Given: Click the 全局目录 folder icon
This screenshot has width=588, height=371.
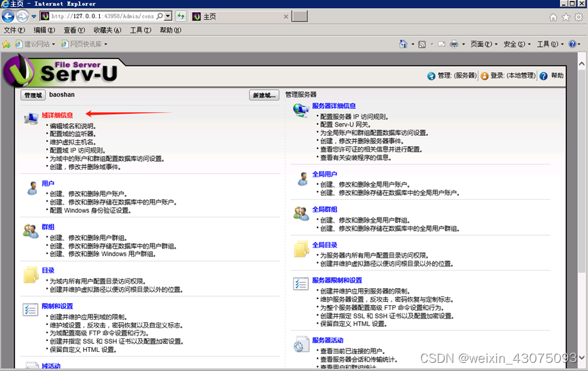Looking at the screenshot, I should (x=301, y=249).
